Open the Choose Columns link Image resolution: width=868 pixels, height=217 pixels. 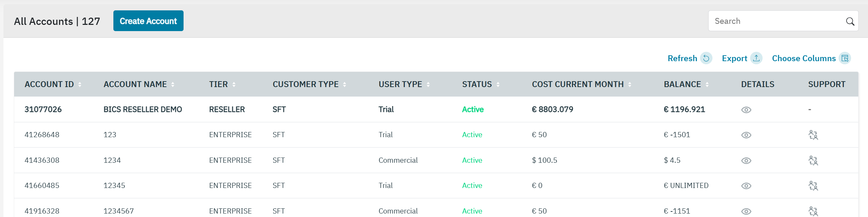(x=804, y=58)
